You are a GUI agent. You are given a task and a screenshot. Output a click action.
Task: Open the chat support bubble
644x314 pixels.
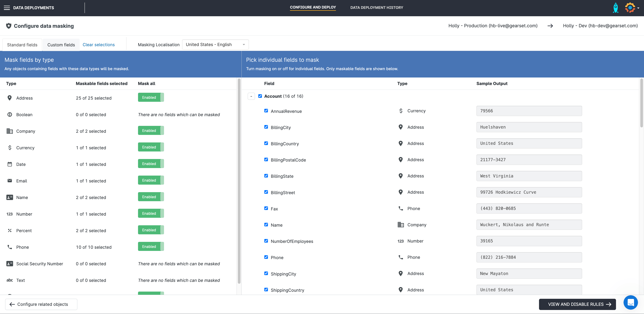pos(631,302)
